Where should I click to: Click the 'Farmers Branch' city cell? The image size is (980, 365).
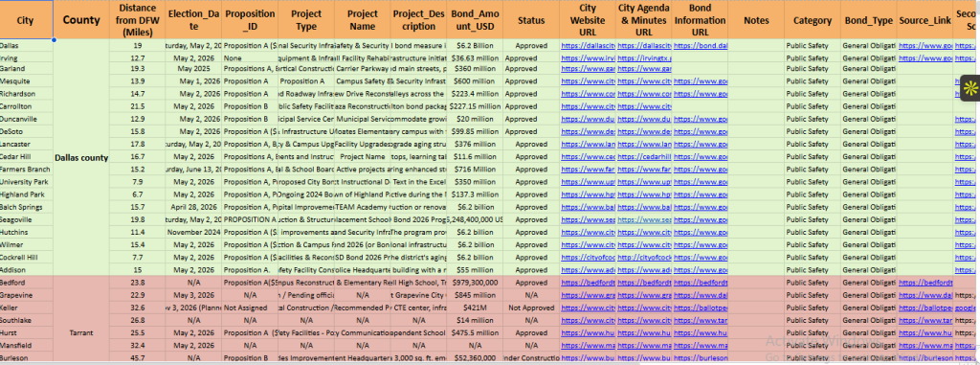27,170
